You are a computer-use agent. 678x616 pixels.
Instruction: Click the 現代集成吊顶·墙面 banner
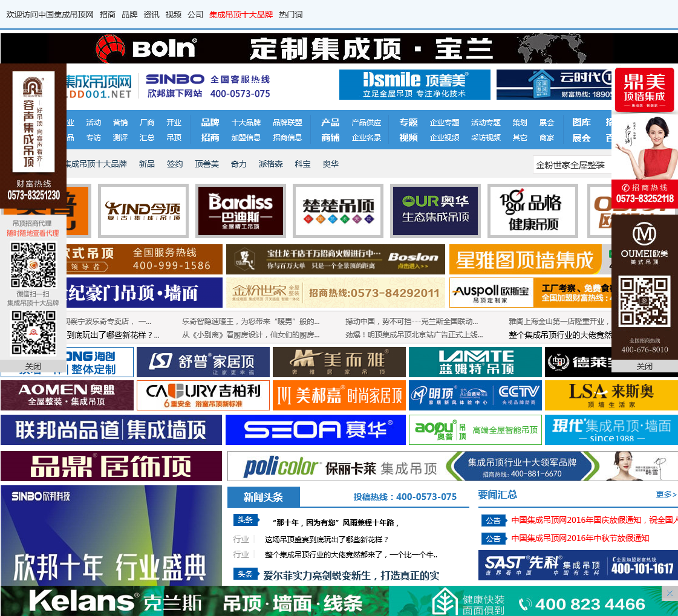[611, 430]
